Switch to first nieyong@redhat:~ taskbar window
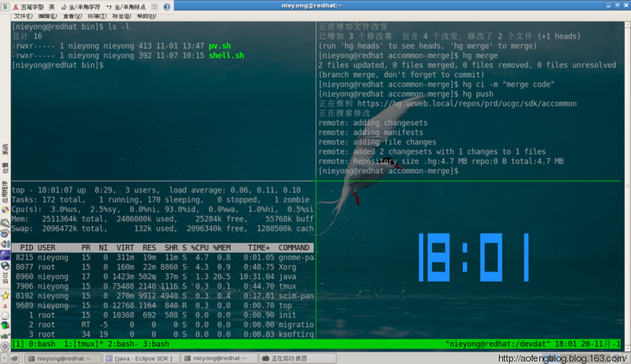The height and width of the screenshot is (364, 631). [x=63, y=358]
